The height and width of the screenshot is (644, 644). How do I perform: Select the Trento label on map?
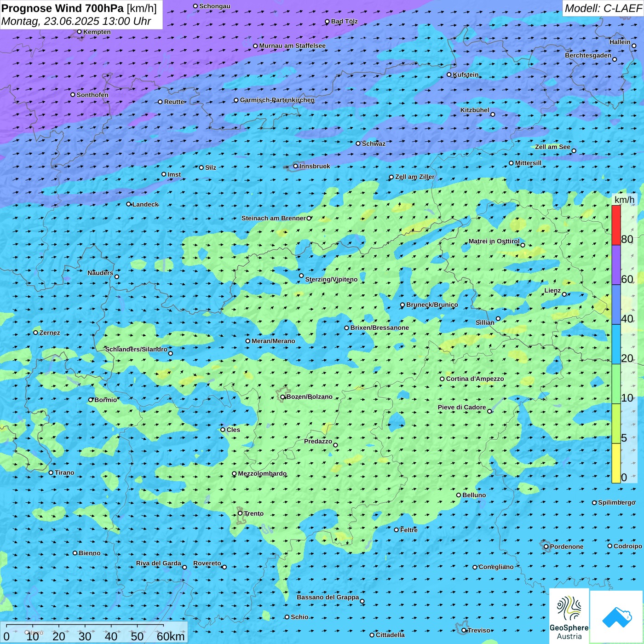coord(254,513)
